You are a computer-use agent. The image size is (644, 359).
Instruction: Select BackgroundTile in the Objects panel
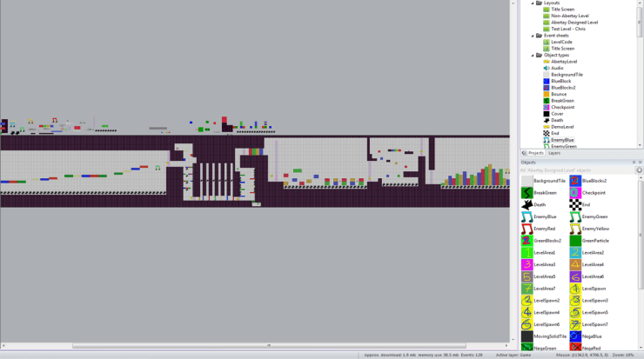tap(543, 181)
